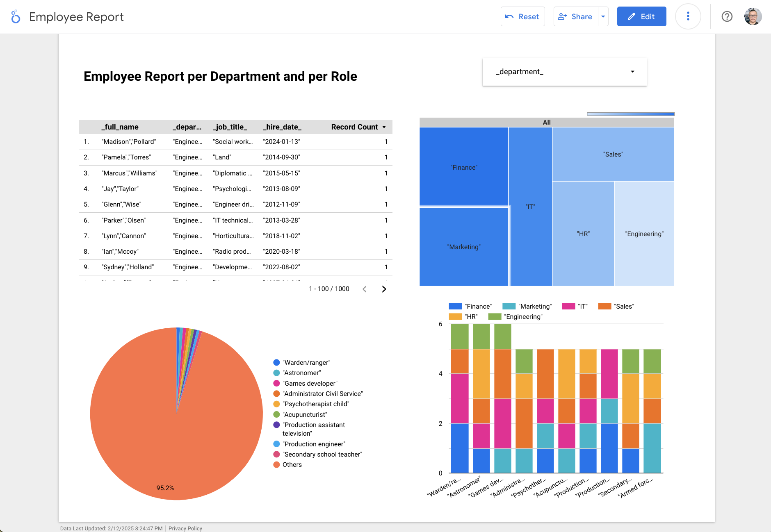This screenshot has width=771, height=532.
Task: Expand the Share dropdown arrow
Action: point(603,16)
